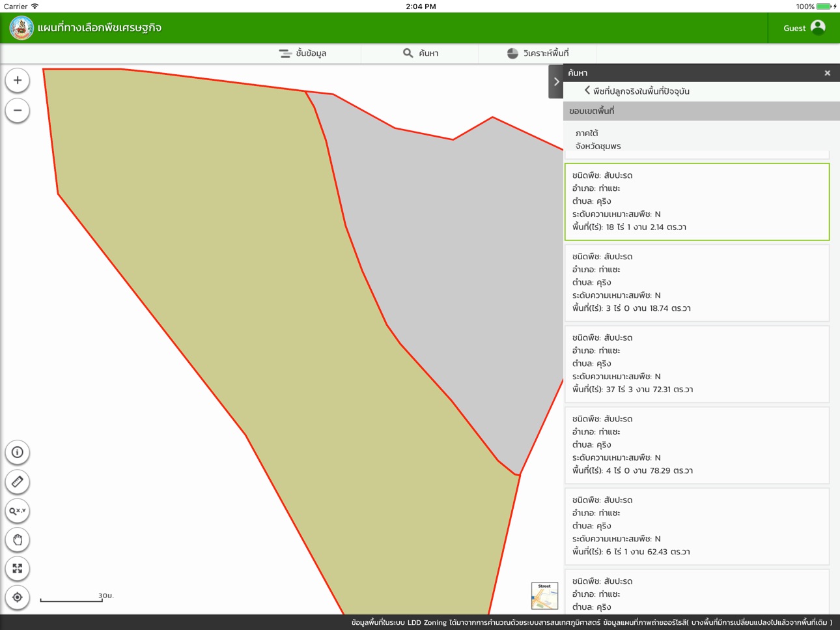Select result card with 3 ไร่ 0 งาน 18.74 ตร.วา

pos(697,283)
